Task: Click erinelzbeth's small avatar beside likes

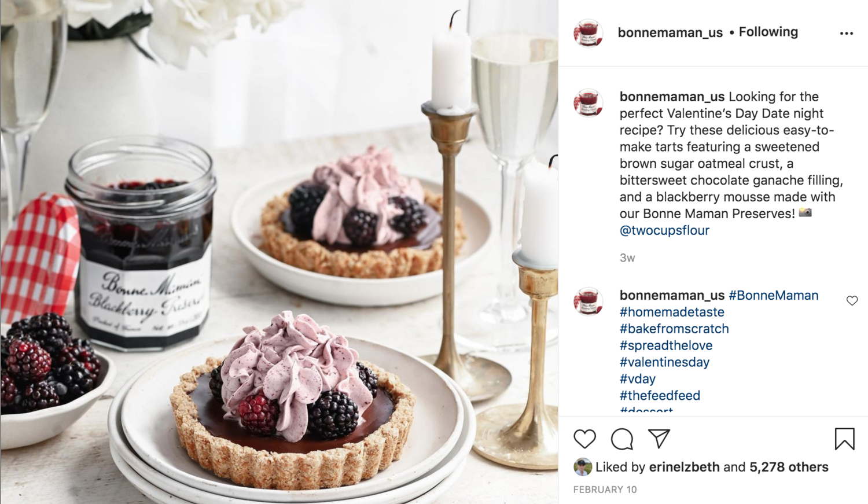Action: tap(583, 467)
